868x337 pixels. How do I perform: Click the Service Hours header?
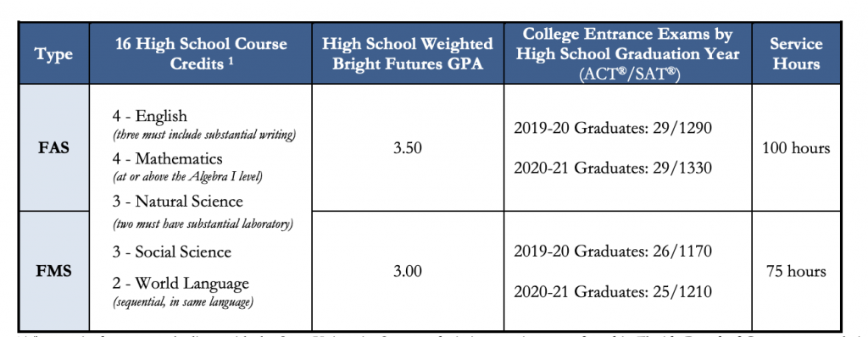pos(796,53)
